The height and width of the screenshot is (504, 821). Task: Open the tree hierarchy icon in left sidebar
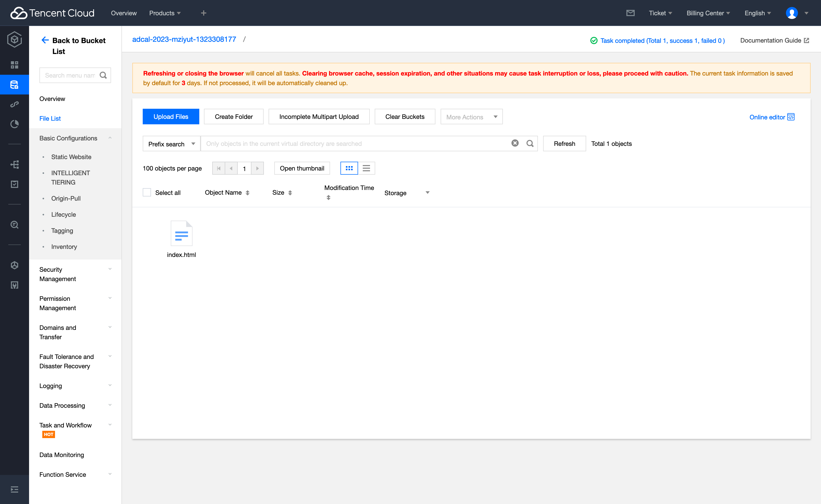[x=14, y=164]
